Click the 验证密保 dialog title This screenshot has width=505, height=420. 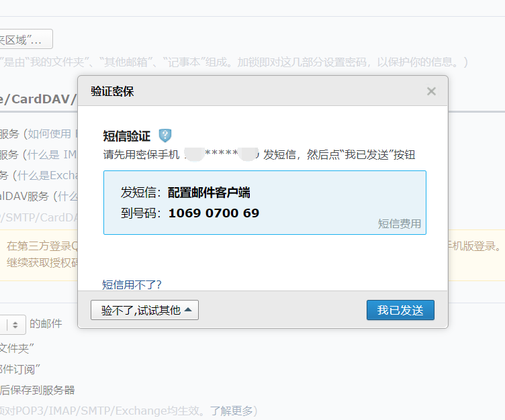[x=112, y=91]
